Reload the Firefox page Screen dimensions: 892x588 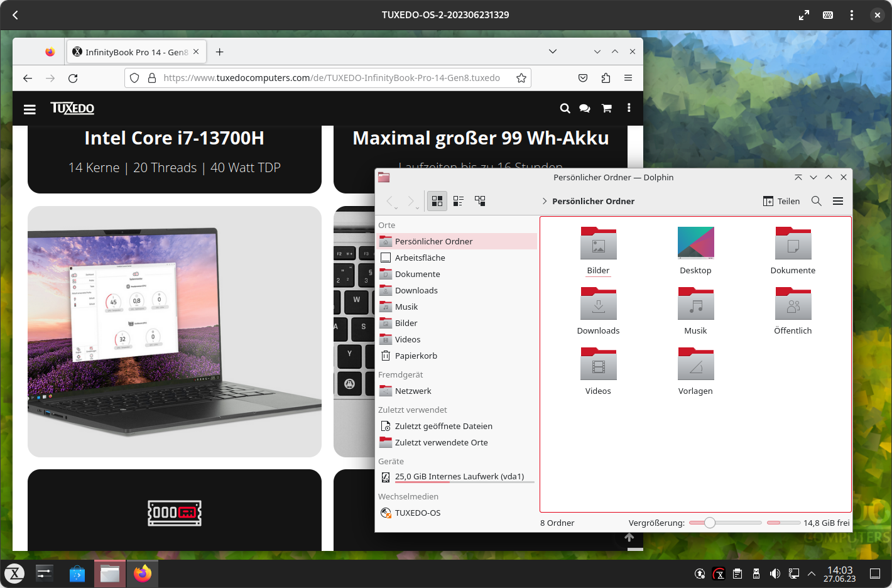(x=73, y=78)
